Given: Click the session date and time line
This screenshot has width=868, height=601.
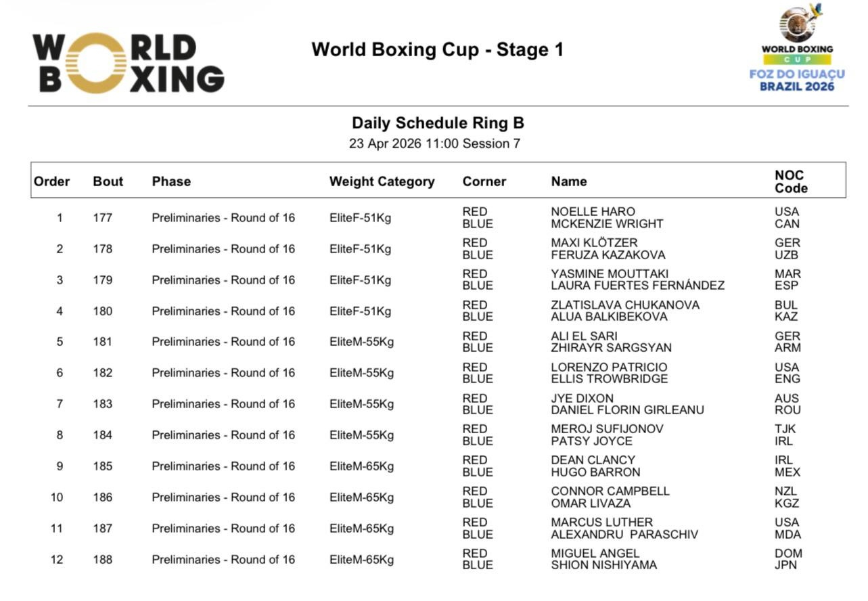Looking at the screenshot, I should (434, 143).
